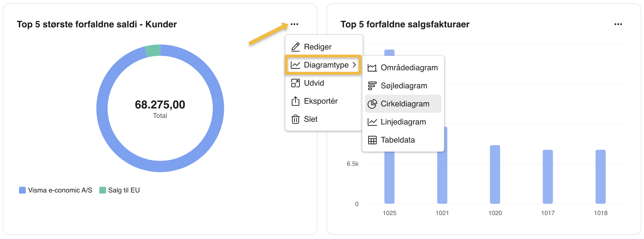Toggle Visma e-conomic A/S legend series
Image resolution: width=644 pixels, height=239 pixels.
(60, 190)
